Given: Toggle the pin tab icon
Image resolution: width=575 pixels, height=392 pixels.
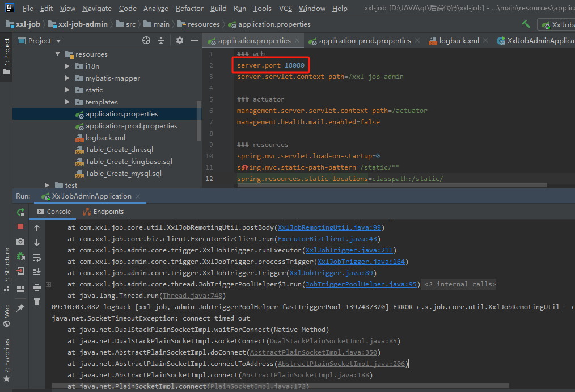Looking at the screenshot, I should [x=20, y=308].
